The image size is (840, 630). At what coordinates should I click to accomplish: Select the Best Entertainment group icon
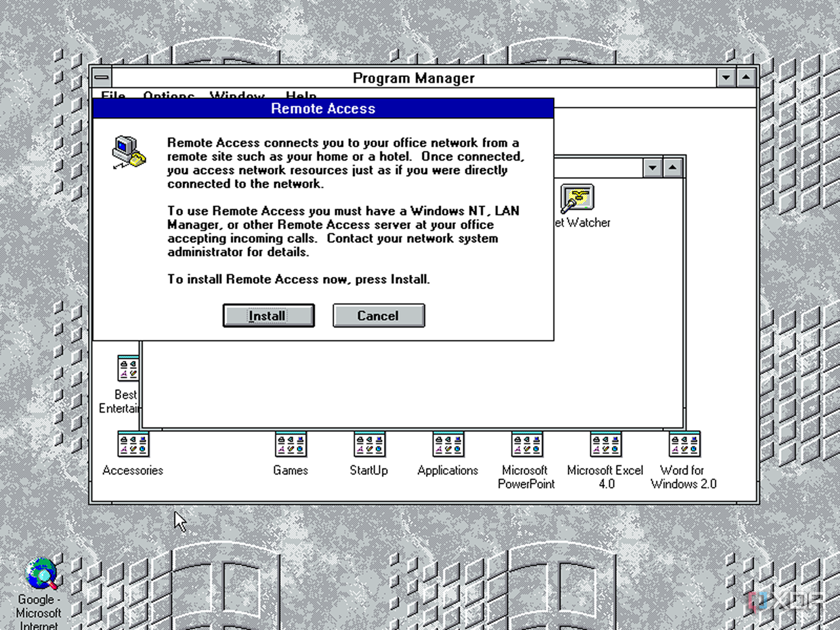pyautogui.click(x=128, y=368)
